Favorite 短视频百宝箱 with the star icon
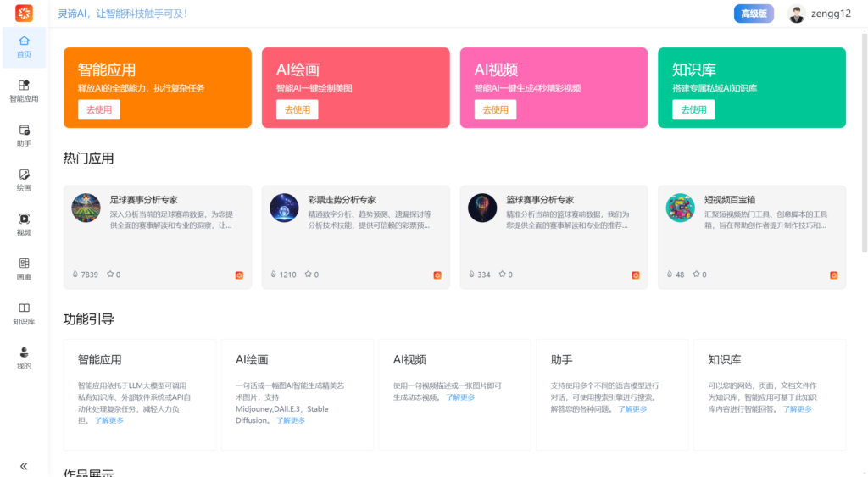 tap(697, 274)
